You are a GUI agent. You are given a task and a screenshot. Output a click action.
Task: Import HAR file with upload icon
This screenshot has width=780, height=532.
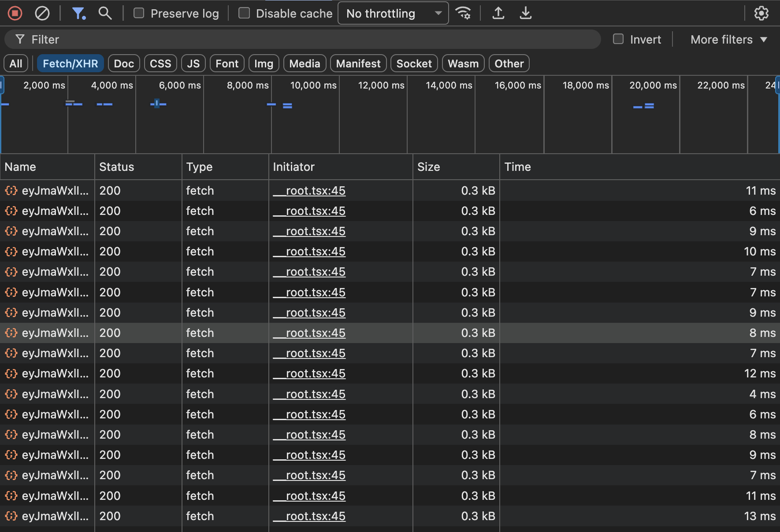pos(498,13)
